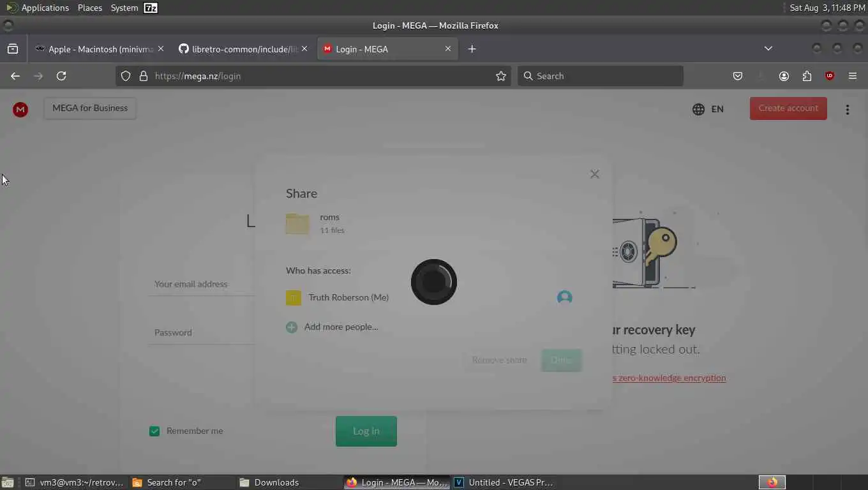This screenshot has height=490, width=868.
Task: Open a new browser tab
Action: (x=472, y=48)
